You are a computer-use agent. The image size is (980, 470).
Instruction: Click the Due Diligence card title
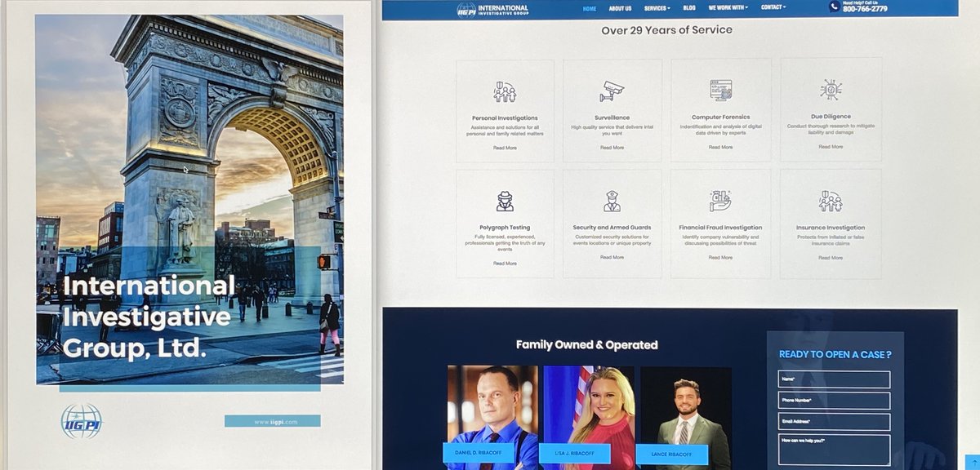[x=831, y=117]
